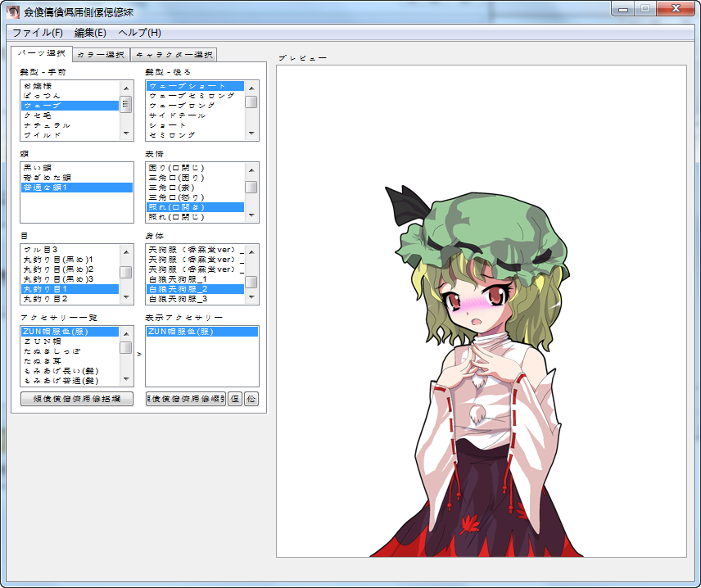Switch to the キャラクター選択 tab
Image resolution: width=701 pixels, height=588 pixels.
pos(174,55)
